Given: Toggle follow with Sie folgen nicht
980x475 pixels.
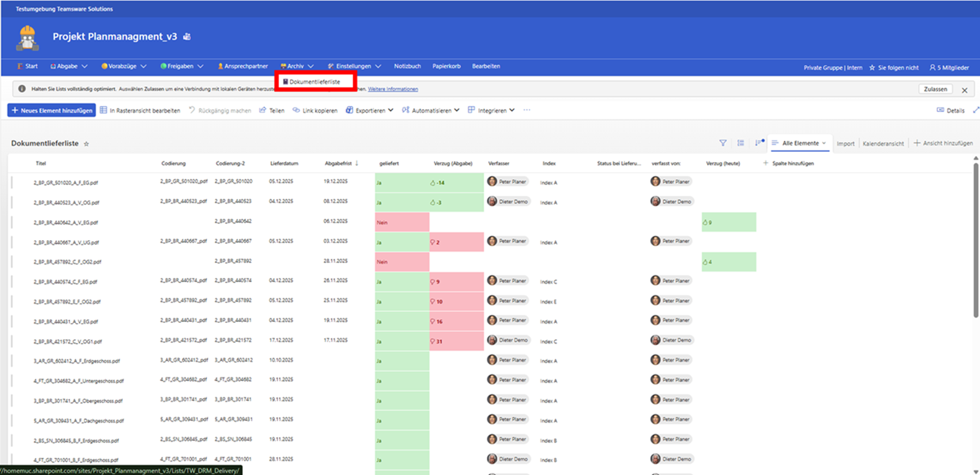Looking at the screenshot, I should (x=894, y=68).
